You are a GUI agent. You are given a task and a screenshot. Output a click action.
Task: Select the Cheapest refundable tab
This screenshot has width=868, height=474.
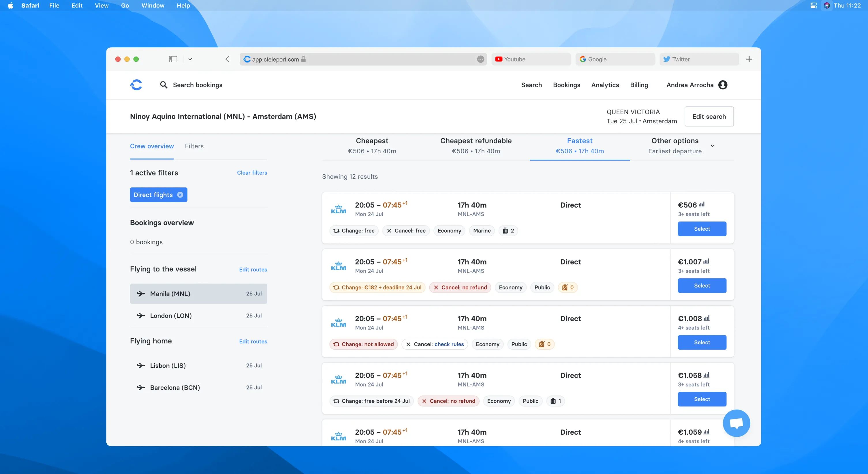point(476,146)
